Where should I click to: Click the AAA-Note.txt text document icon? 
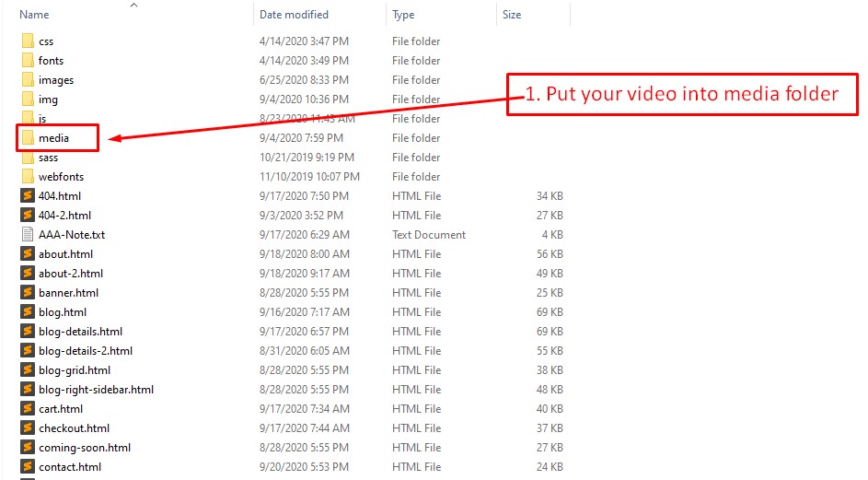click(x=28, y=235)
